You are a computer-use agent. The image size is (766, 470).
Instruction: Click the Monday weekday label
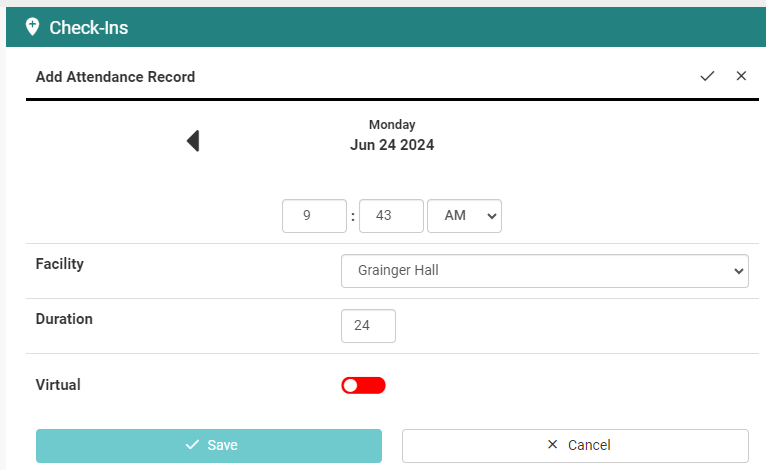pos(392,125)
